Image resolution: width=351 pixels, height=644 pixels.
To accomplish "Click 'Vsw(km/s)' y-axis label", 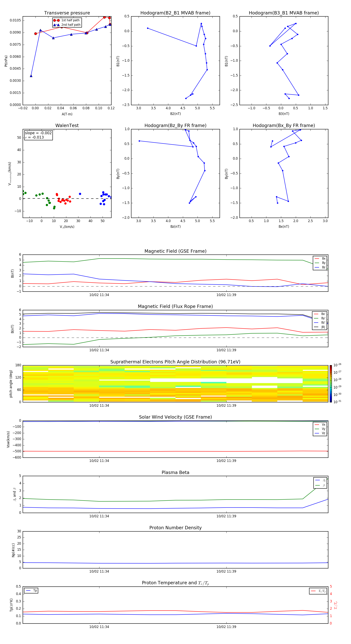I will coord(8,439).
